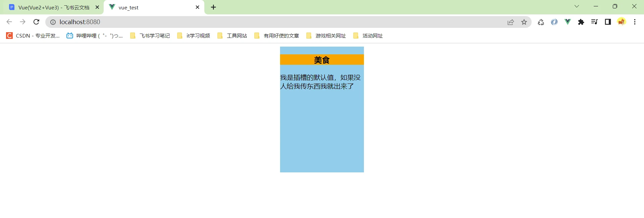Open the Extensions puzzle-piece menu
Screen dimensions: 644x218
pos(581,22)
